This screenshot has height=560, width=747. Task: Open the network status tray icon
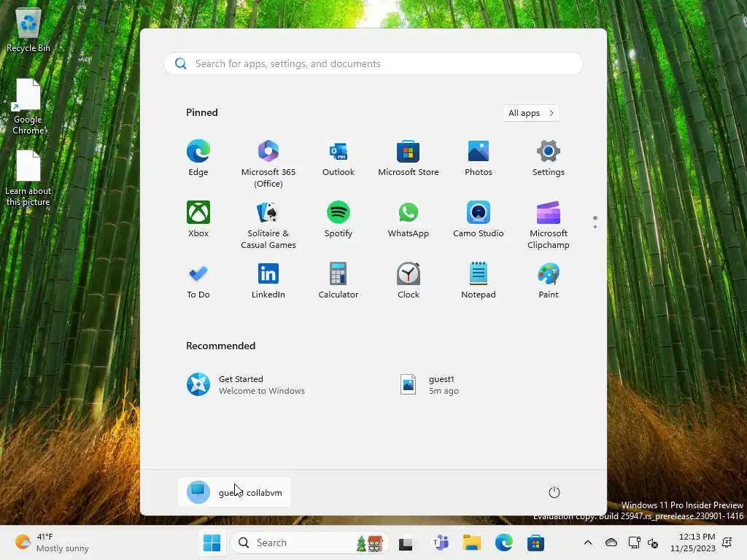click(634, 542)
